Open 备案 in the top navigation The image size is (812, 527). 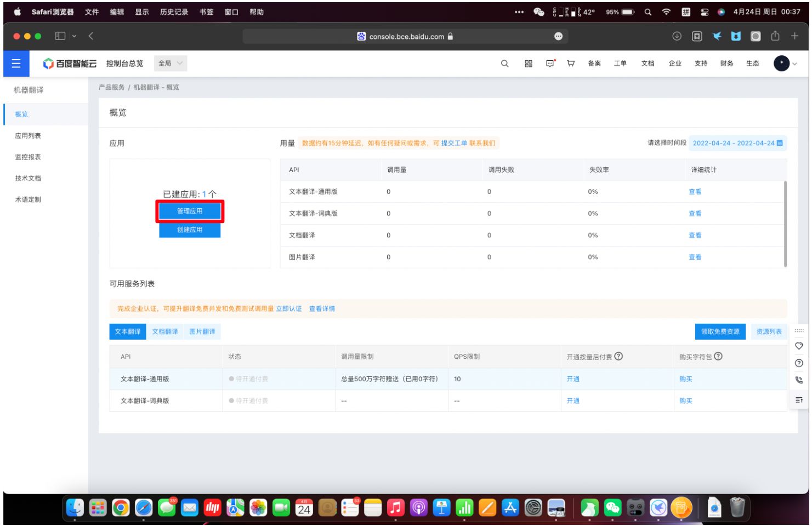pyautogui.click(x=594, y=64)
